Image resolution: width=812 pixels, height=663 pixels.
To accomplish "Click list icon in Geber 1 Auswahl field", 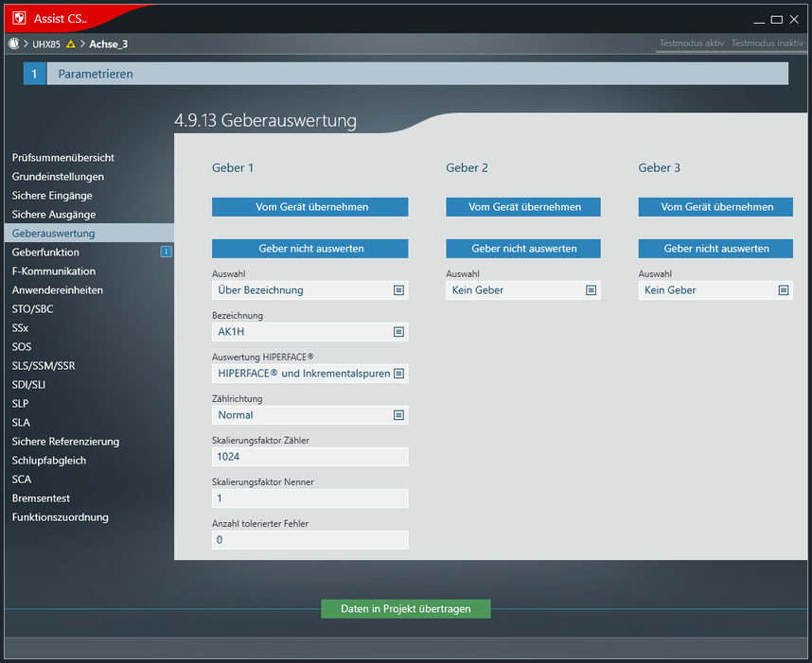I will coord(398,290).
